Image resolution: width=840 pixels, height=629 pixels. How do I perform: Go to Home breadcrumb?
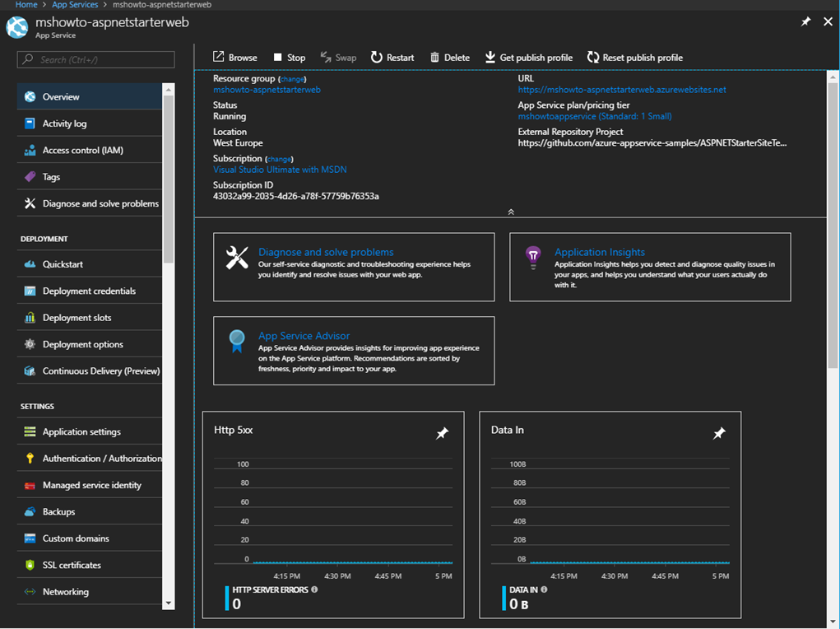(x=26, y=4)
